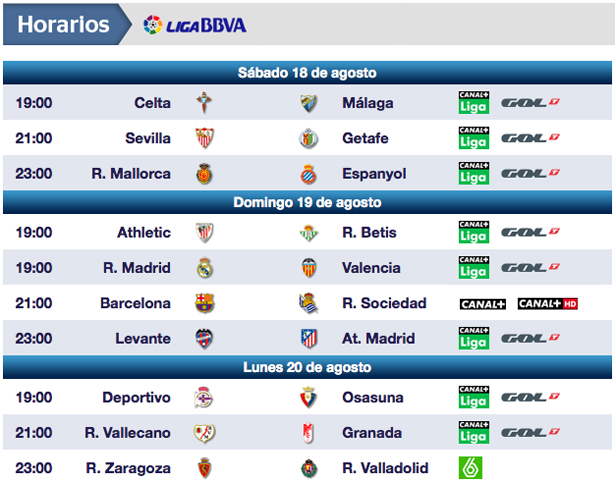Viewport: 615px width, 482px height.
Task: Click the GOL T logo for Levante match
Action: coord(529,339)
